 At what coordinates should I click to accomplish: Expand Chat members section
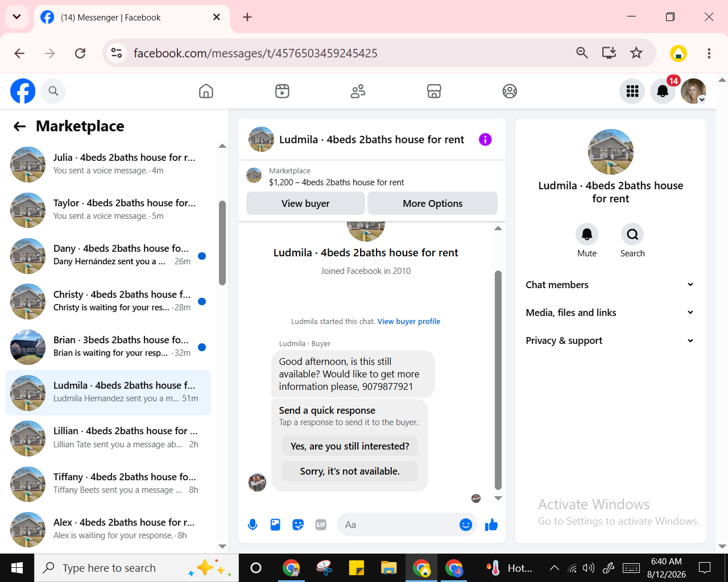pos(610,285)
